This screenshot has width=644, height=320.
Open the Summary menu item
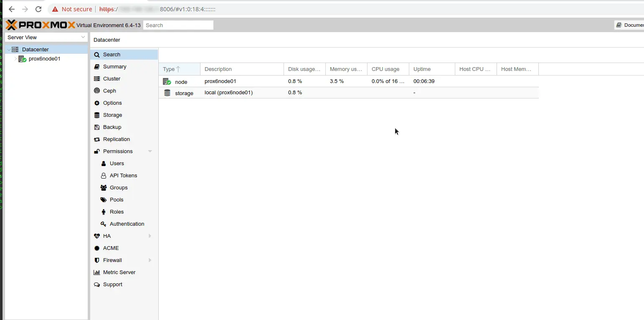[114, 67]
